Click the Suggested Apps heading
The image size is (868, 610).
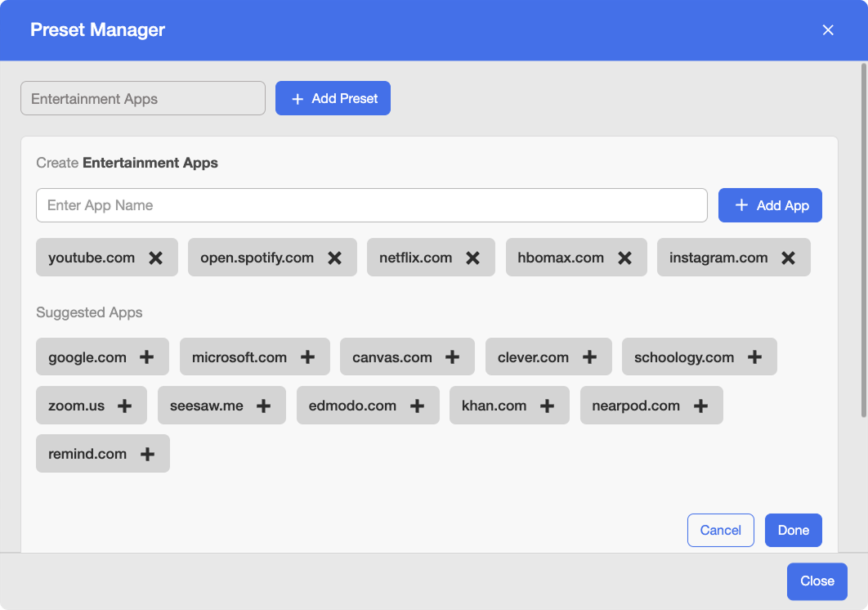89,312
